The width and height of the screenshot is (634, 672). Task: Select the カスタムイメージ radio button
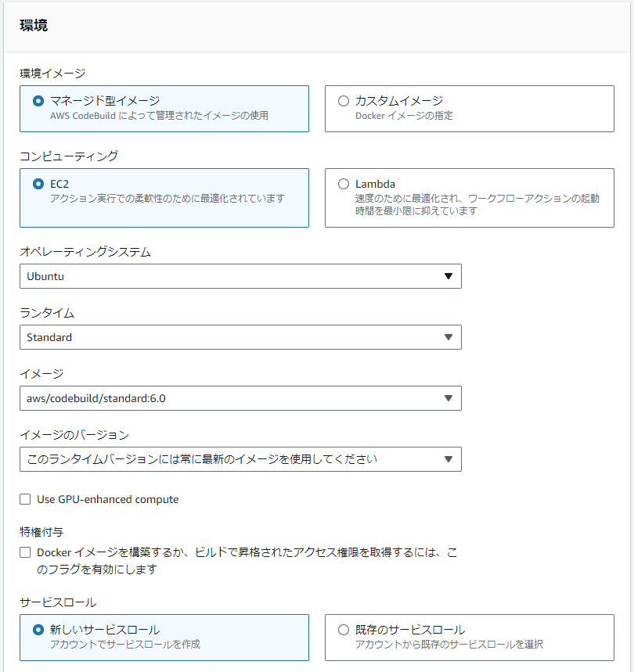click(342, 99)
